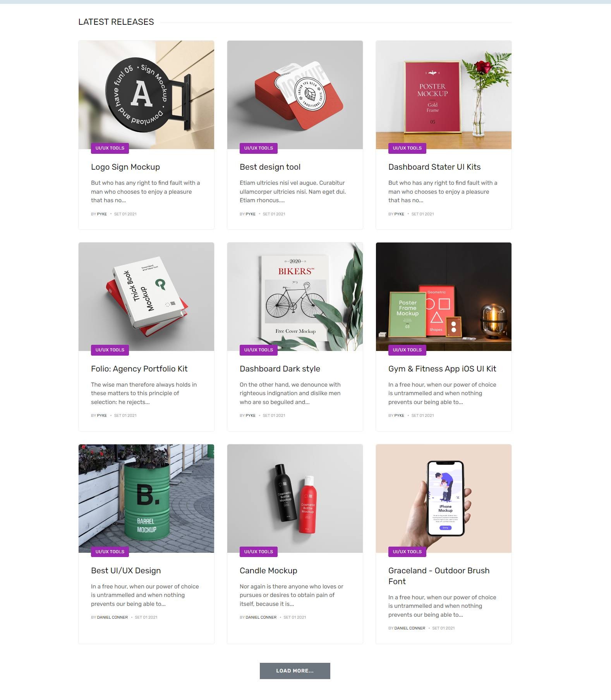Open the Best design tool article title

tap(270, 167)
